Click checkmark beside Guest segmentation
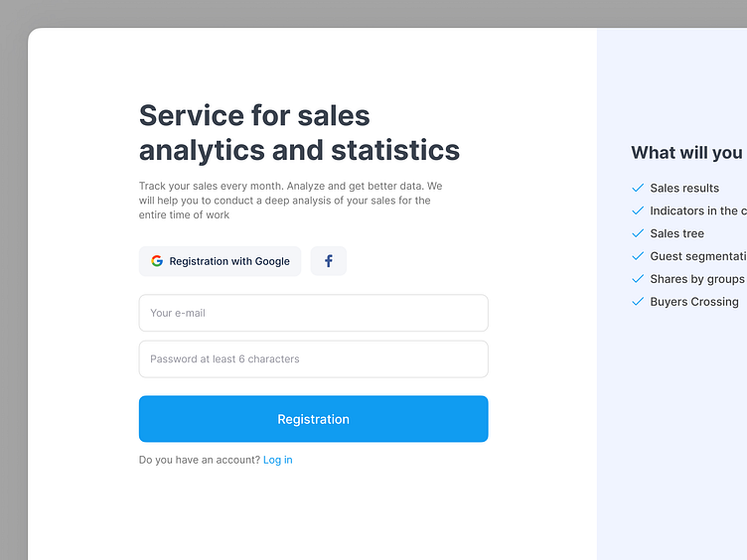The height and width of the screenshot is (560, 747). [x=638, y=256]
